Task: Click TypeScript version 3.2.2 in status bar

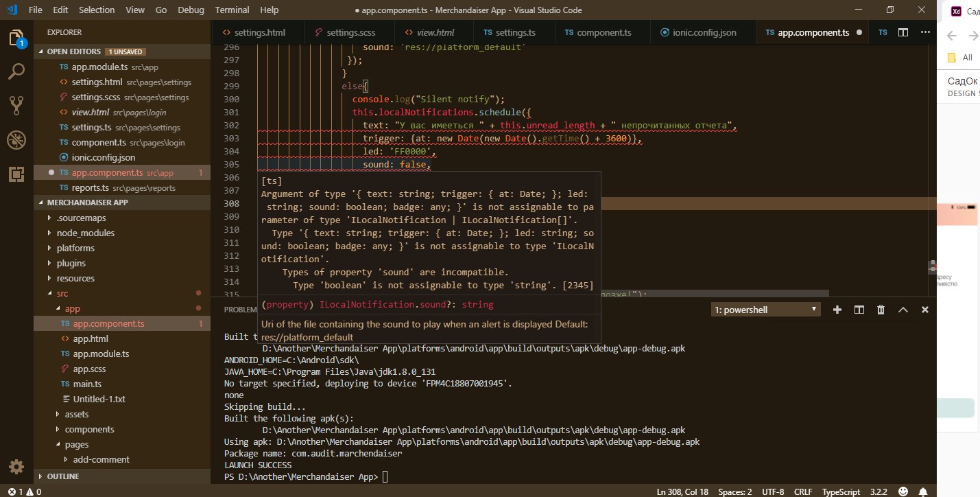Action: (x=879, y=492)
